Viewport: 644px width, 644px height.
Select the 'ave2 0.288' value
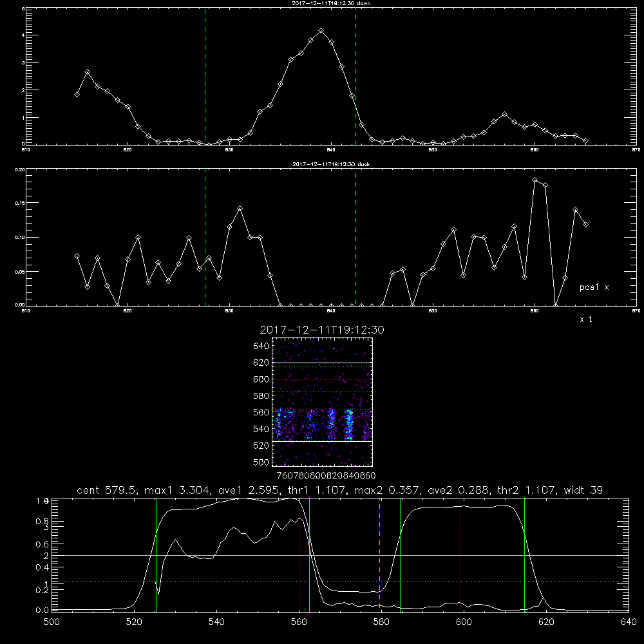[458, 490]
